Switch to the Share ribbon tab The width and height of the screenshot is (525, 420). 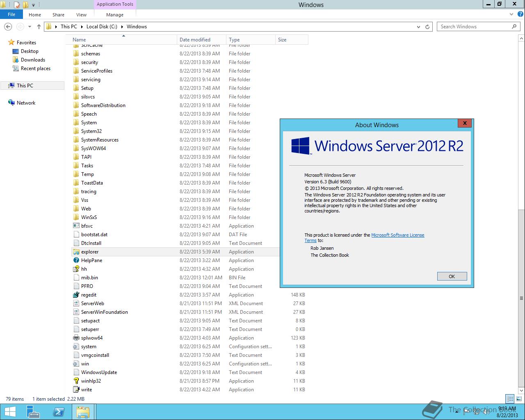[x=58, y=15]
